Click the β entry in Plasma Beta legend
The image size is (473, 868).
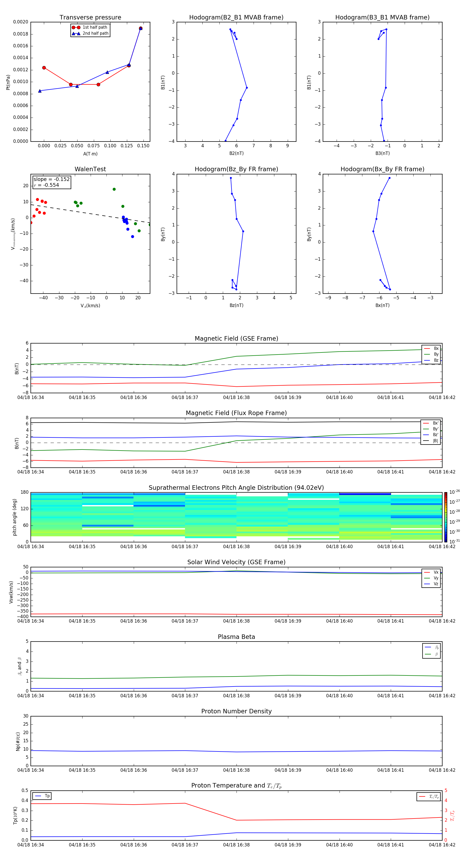click(431, 654)
